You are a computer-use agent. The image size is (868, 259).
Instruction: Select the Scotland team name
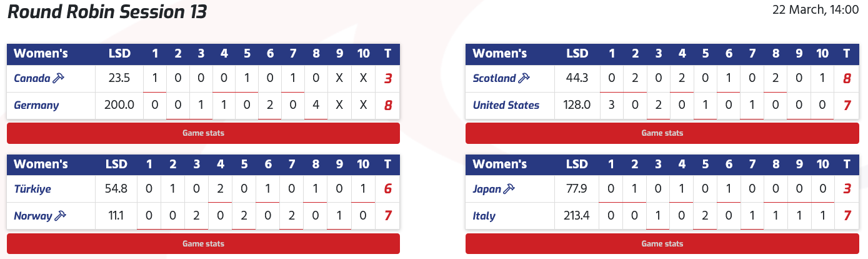[x=494, y=78]
